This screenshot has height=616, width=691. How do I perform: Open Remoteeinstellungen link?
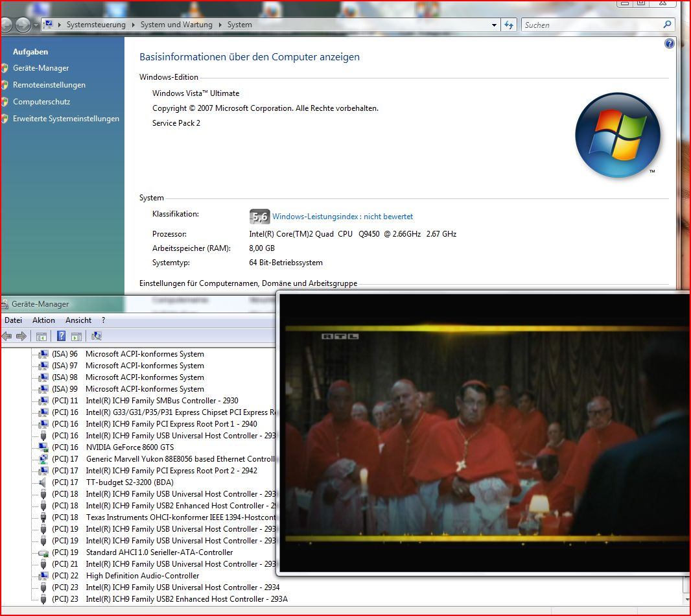tap(49, 85)
